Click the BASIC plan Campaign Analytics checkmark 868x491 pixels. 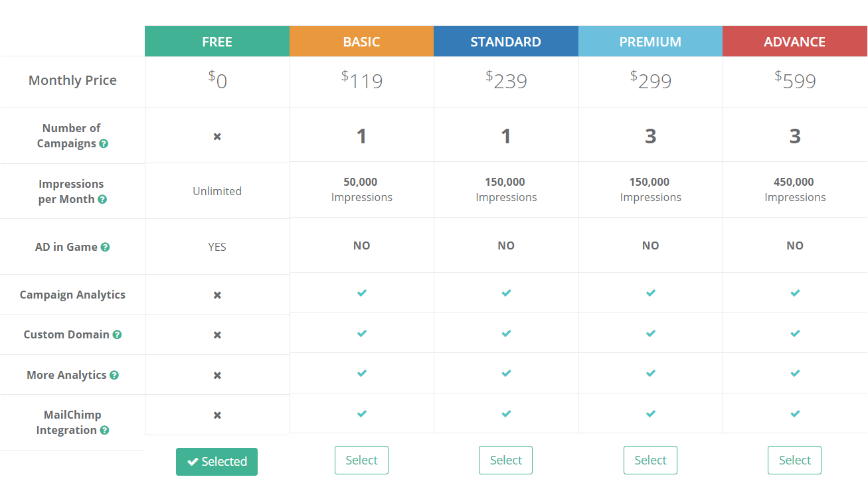point(362,293)
